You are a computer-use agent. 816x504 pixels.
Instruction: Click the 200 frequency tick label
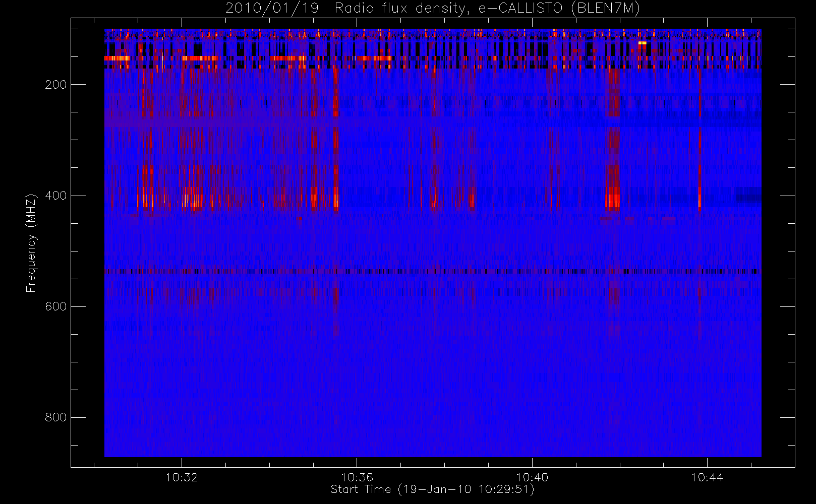[55, 85]
